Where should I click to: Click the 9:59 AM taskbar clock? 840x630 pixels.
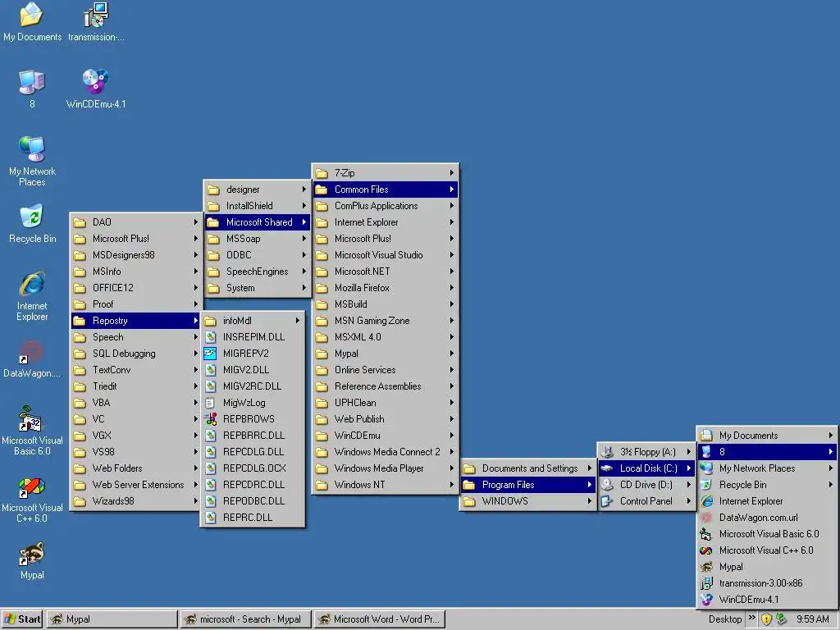coord(812,619)
